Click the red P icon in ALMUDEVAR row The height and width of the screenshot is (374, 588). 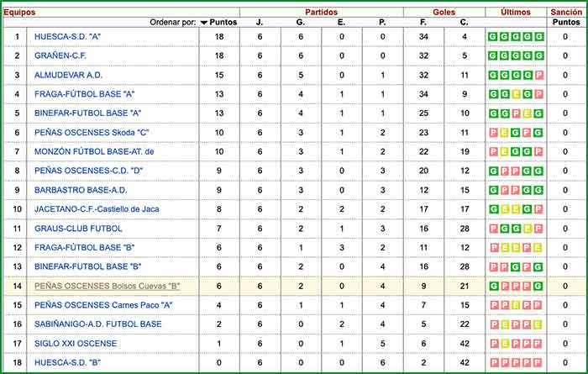pyautogui.click(x=538, y=75)
